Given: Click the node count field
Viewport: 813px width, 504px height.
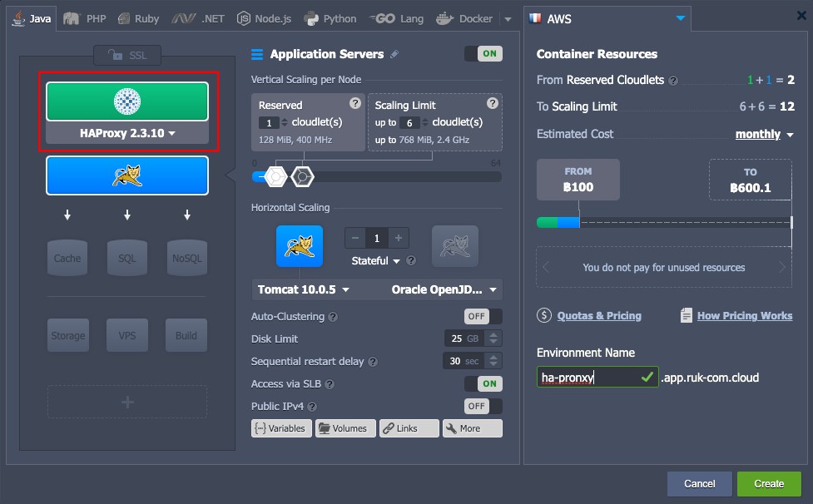Looking at the screenshot, I should [x=377, y=238].
